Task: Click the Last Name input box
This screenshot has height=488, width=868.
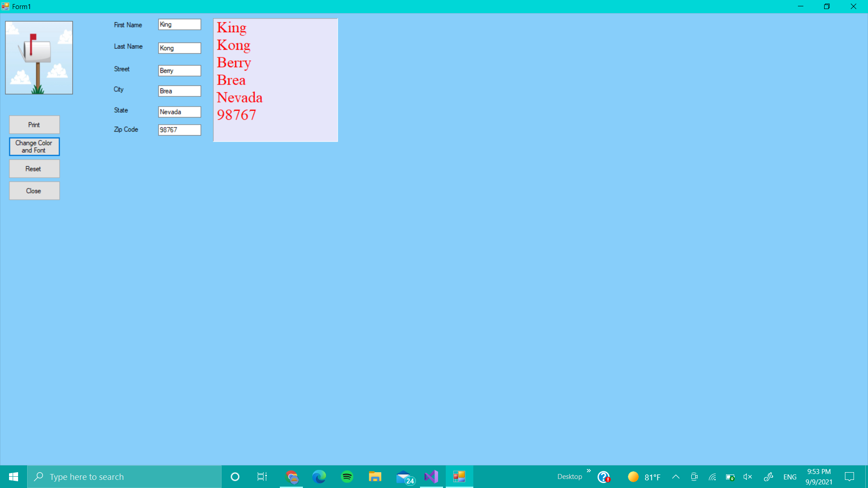Action: coord(179,48)
